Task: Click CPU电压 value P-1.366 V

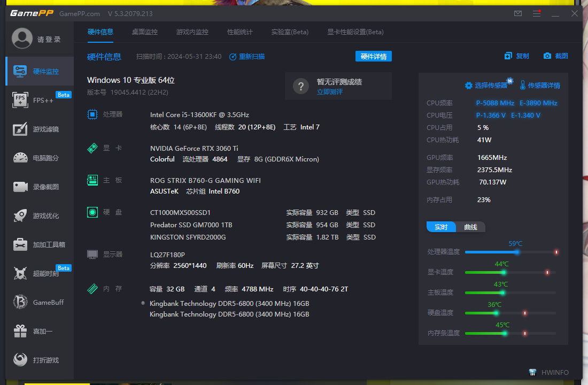Action: [491, 115]
